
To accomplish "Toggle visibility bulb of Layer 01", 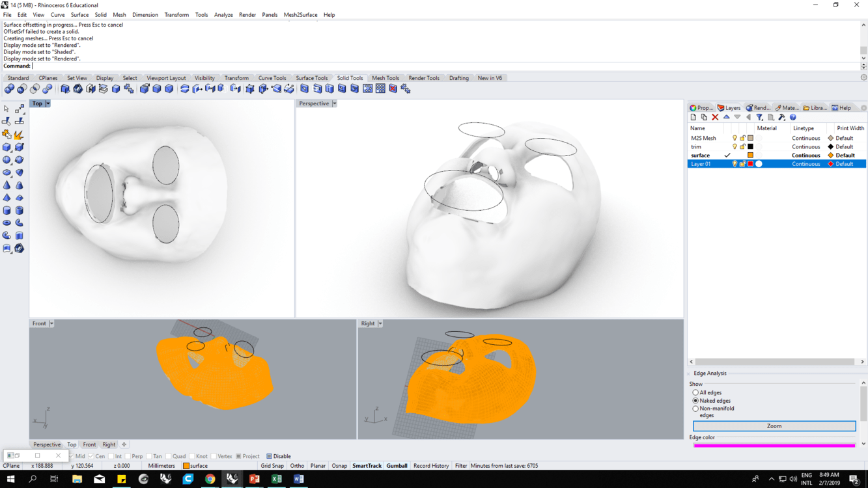I will [735, 164].
